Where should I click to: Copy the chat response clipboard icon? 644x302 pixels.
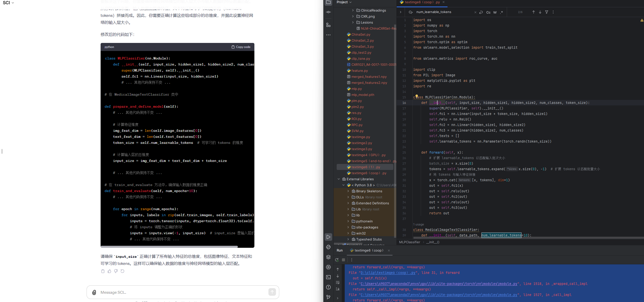103,271
